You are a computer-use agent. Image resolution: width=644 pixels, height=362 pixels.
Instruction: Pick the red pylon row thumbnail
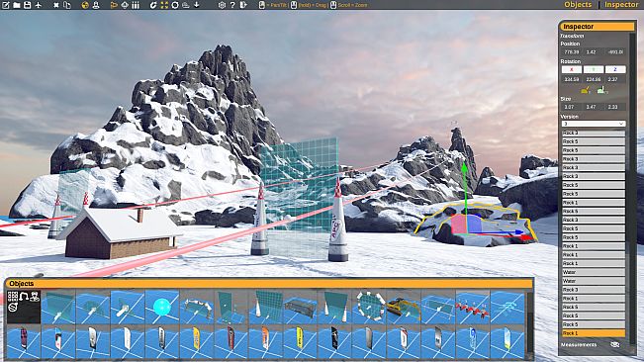pyautogui.click(x=472, y=307)
